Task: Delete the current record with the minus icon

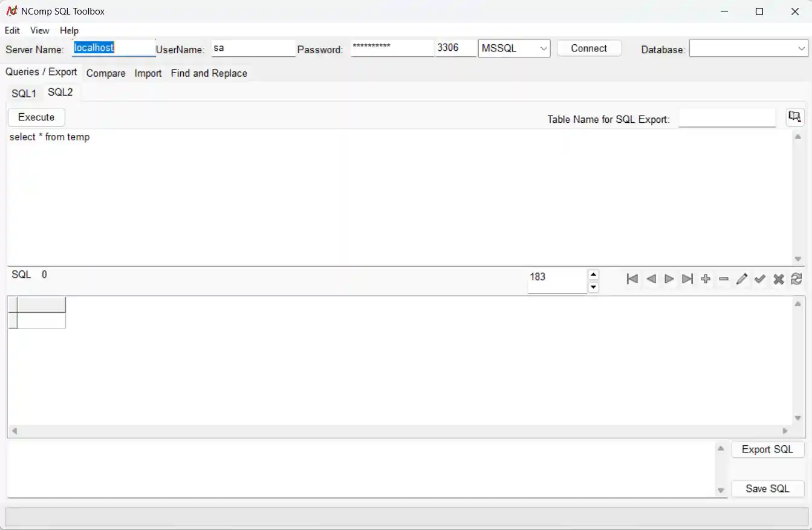Action: coord(724,279)
